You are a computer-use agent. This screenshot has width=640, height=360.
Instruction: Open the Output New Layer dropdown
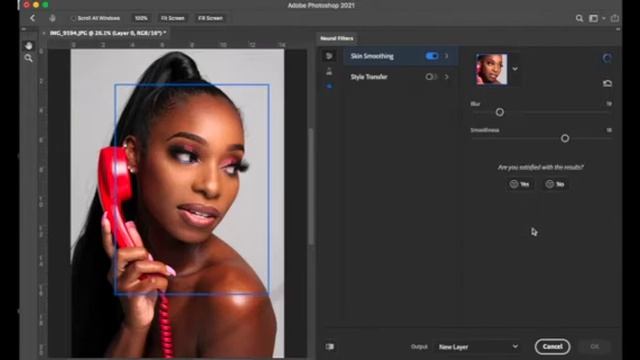pos(478,347)
